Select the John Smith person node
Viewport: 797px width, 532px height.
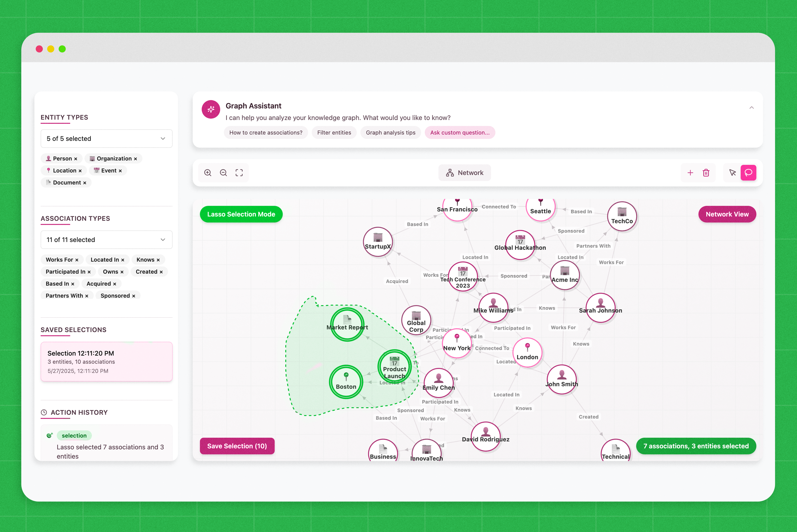(562, 379)
